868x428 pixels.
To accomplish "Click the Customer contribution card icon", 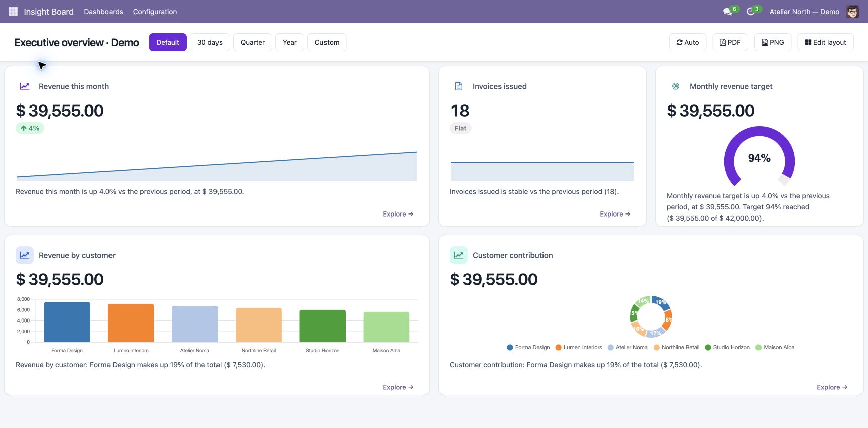I will (x=459, y=255).
